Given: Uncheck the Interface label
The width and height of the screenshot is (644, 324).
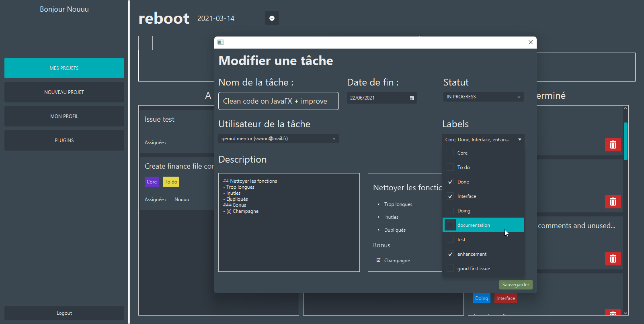Looking at the screenshot, I should click(x=450, y=196).
